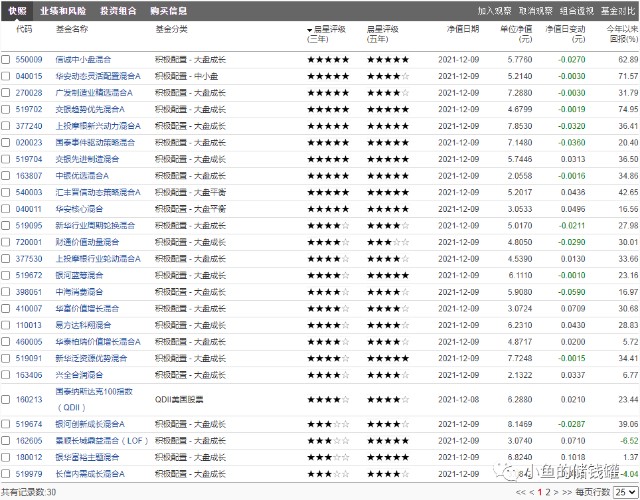Open 国泰纳斯达克100指数 (QDII) fund
This screenshot has width=640, height=500.
tap(94, 400)
